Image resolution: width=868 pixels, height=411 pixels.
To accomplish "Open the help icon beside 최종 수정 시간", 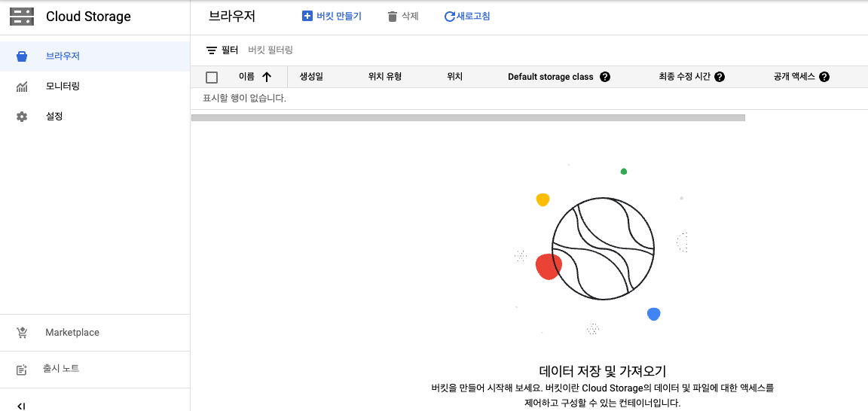I will pyautogui.click(x=720, y=77).
